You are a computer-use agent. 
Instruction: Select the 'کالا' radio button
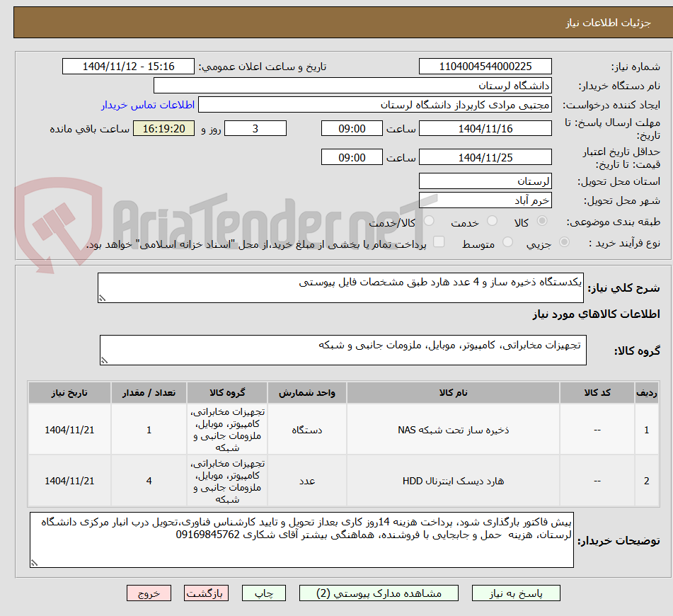tap(542, 221)
